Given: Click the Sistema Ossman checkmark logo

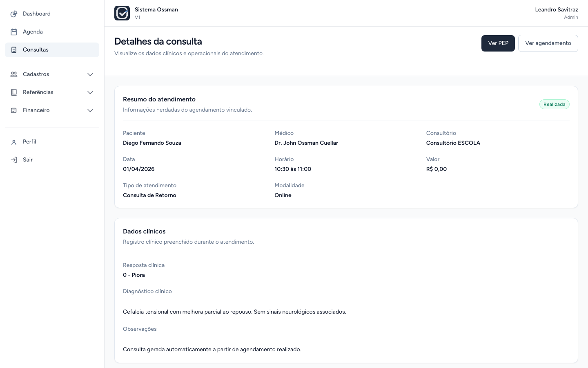Looking at the screenshot, I should (122, 13).
